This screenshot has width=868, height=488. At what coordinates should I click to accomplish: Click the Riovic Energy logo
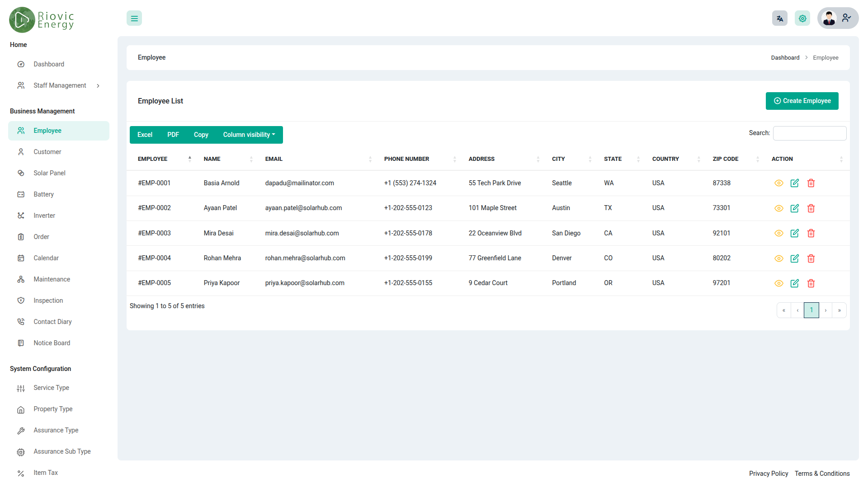[x=42, y=20]
